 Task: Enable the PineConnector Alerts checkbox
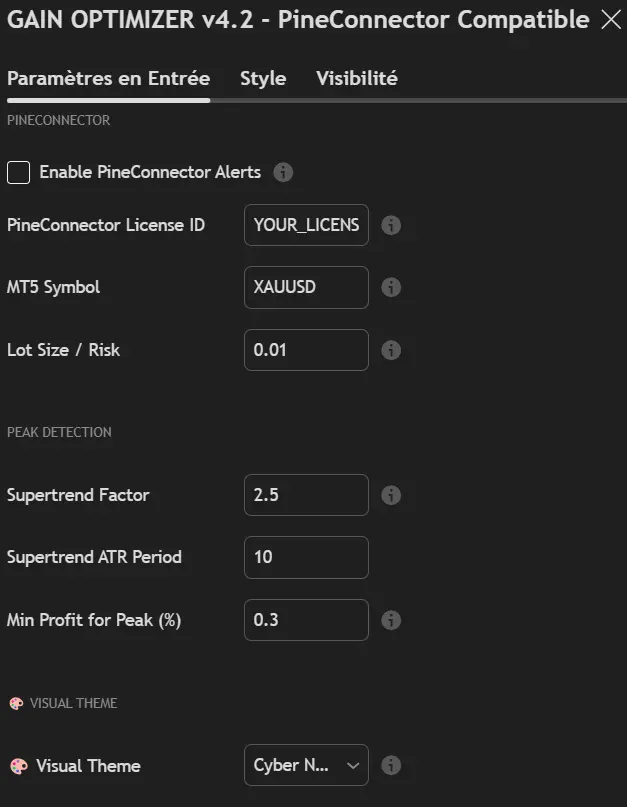19,172
